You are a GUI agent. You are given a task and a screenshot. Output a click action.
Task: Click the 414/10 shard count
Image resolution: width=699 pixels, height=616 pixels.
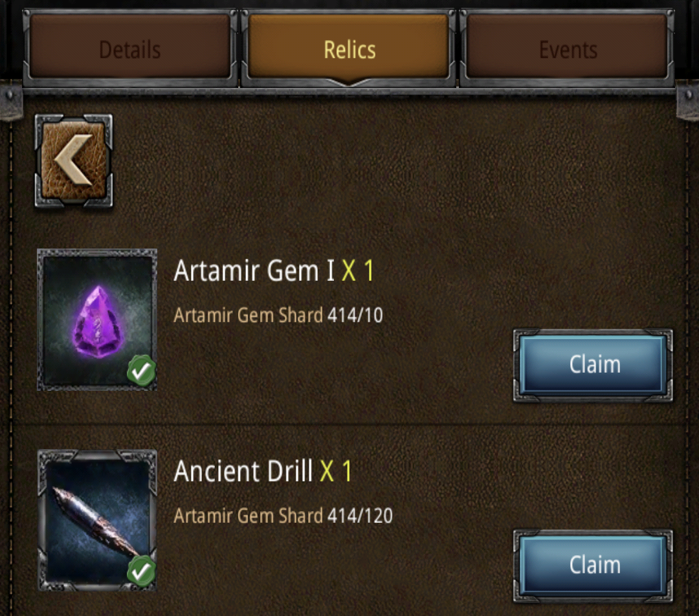[x=355, y=315]
